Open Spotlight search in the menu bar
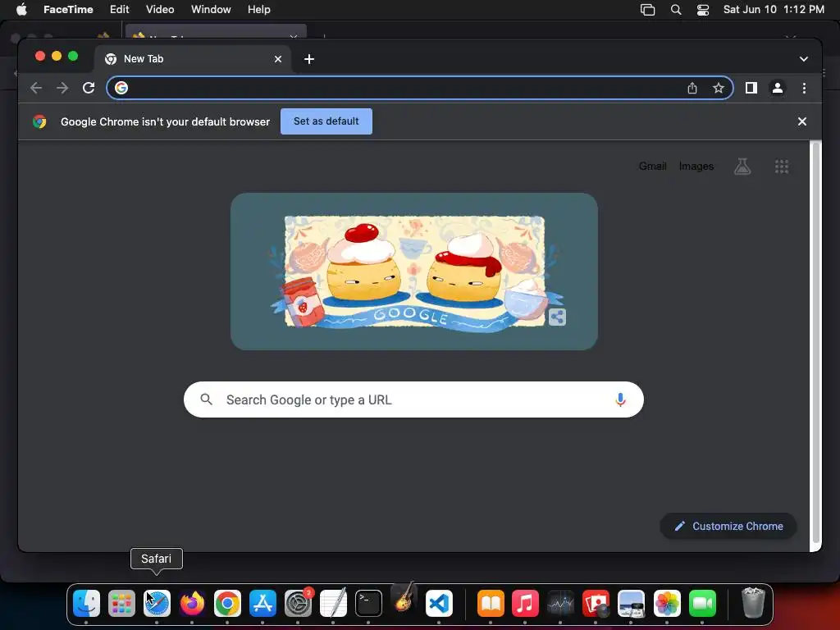Screen dimensions: 840x630 point(676,10)
